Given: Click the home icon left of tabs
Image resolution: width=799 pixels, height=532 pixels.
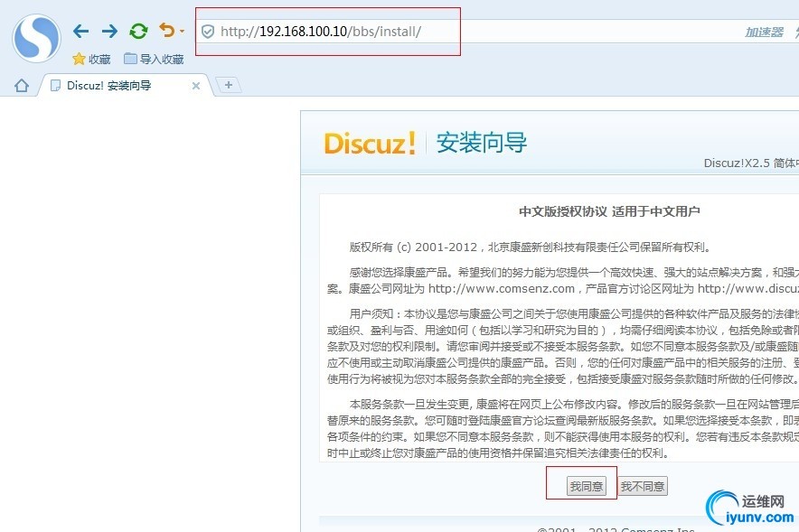Looking at the screenshot, I should pos(22,85).
